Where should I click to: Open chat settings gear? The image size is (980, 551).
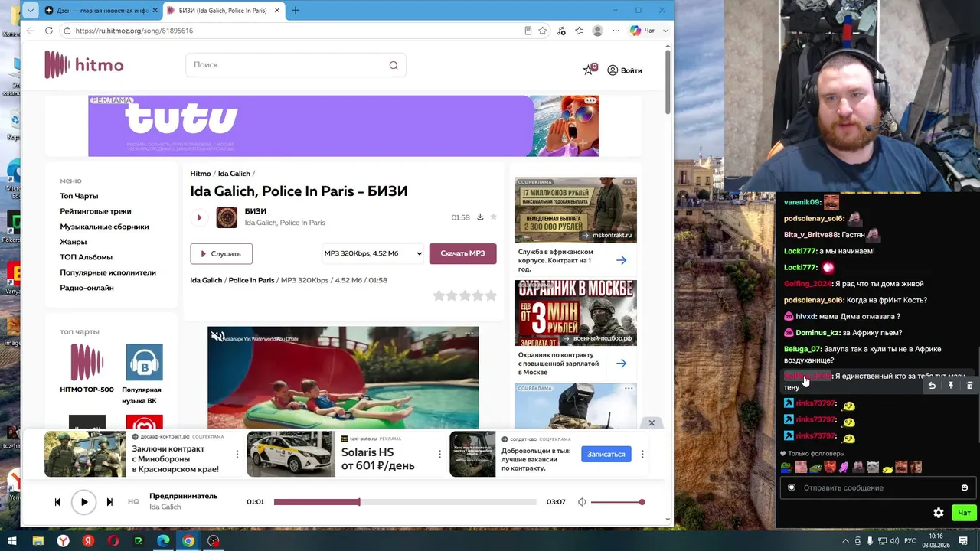[939, 513]
